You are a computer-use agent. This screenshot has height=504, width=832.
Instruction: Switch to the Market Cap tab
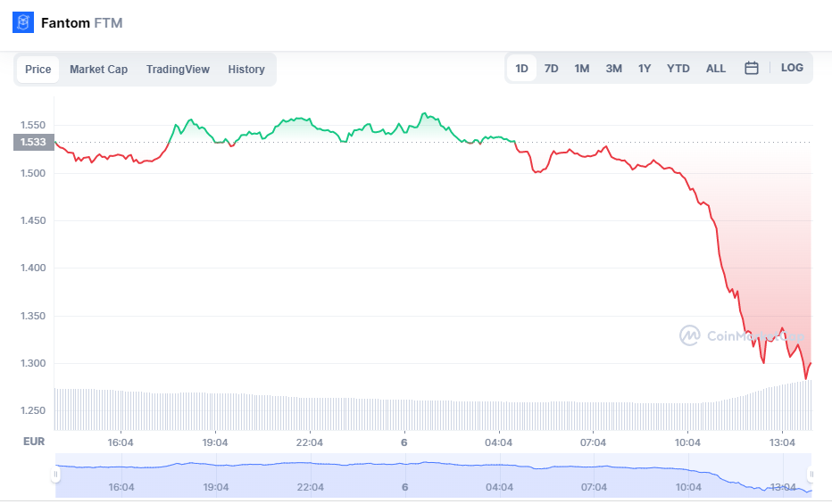99,70
